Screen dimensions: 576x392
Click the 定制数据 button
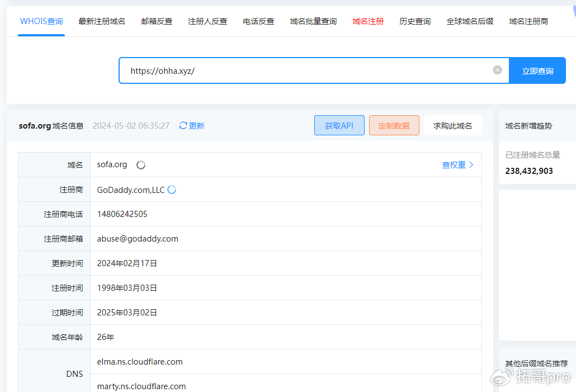[394, 126]
